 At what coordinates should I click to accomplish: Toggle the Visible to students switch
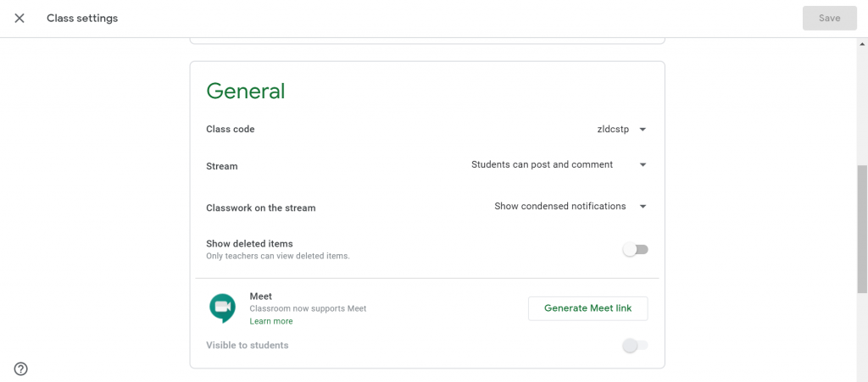click(x=635, y=346)
